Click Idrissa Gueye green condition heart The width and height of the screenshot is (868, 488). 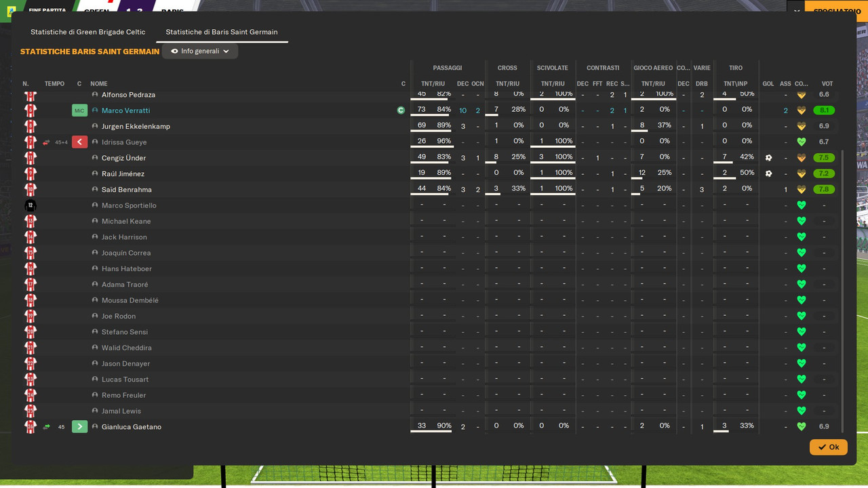[x=801, y=142]
